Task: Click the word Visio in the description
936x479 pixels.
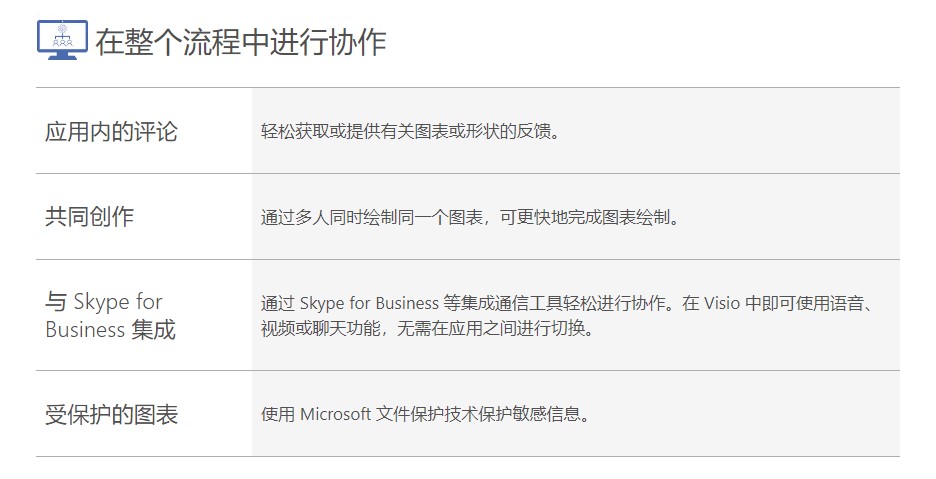Action: [x=724, y=303]
